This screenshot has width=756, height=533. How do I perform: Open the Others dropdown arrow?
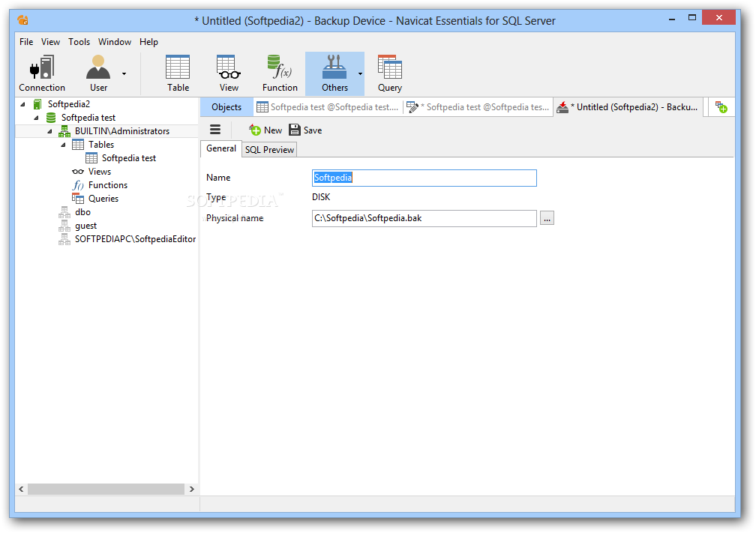(360, 73)
